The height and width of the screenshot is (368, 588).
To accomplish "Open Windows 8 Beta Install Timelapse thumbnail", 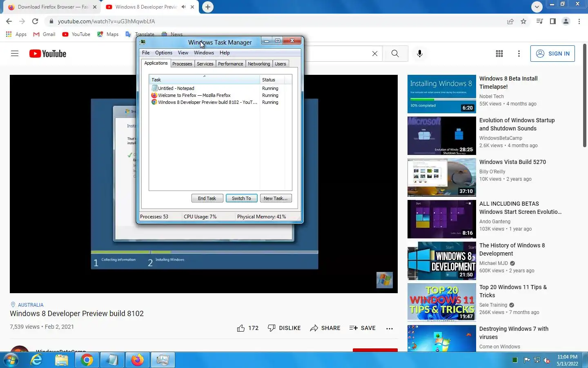I will [x=441, y=94].
